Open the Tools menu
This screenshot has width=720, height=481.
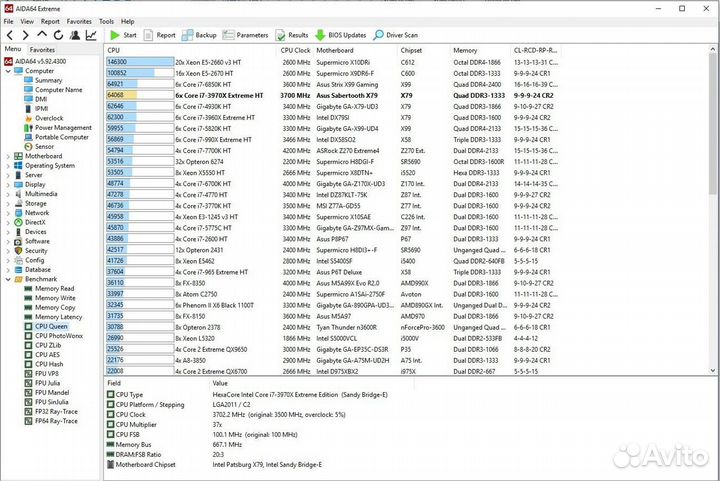106,21
